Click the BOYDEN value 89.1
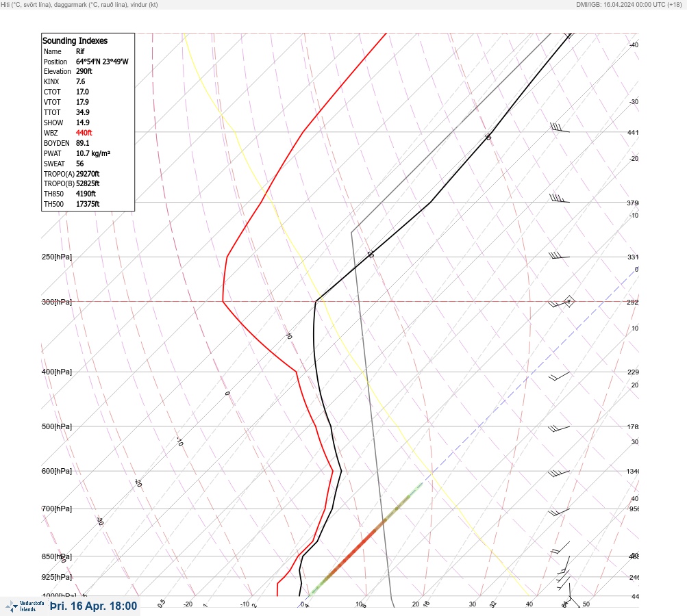The width and height of the screenshot is (687, 616). pyautogui.click(x=83, y=143)
